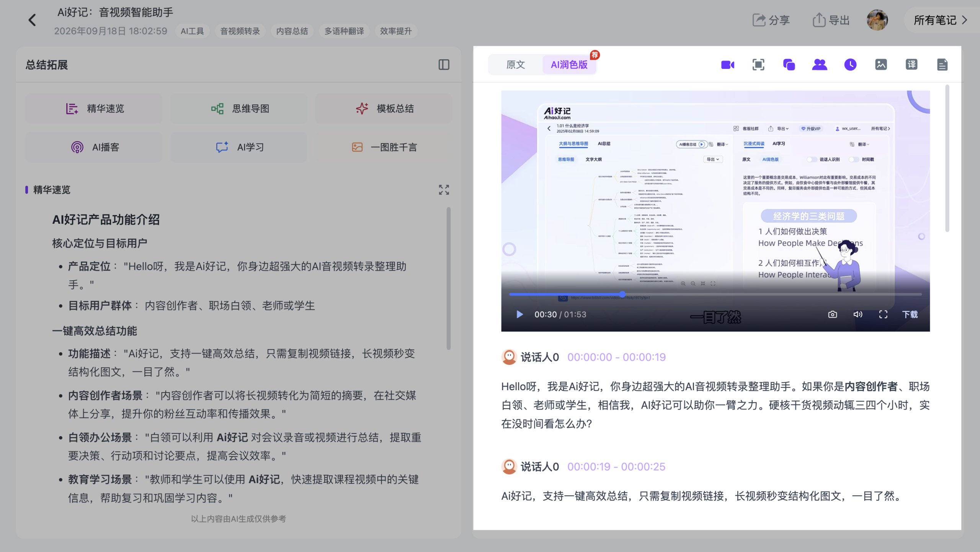Toggle the video camera icon
This screenshot has height=552, width=980.
(727, 65)
